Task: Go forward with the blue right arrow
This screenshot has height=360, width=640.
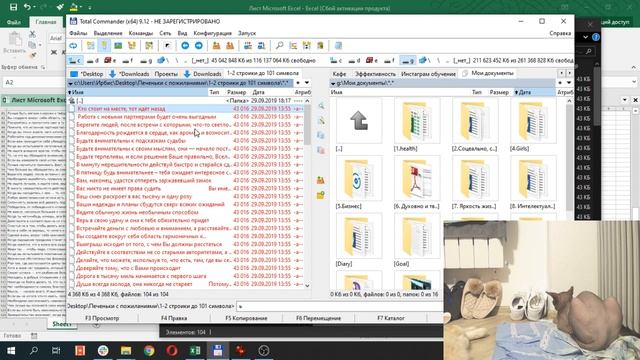Action: tap(198, 46)
